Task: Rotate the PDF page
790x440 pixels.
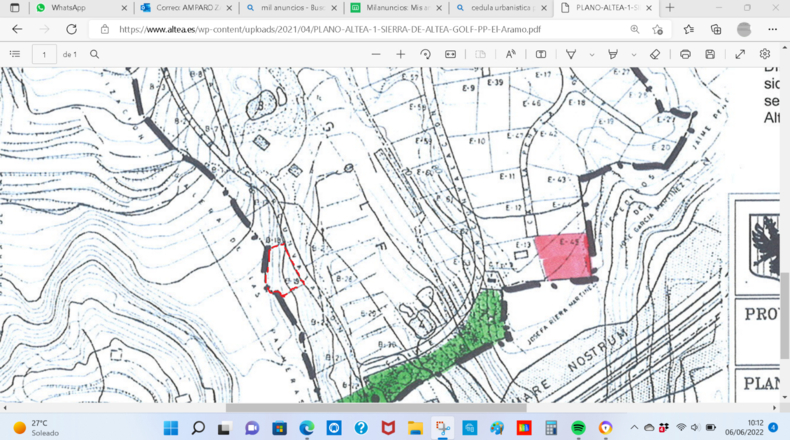Action: (x=425, y=54)
